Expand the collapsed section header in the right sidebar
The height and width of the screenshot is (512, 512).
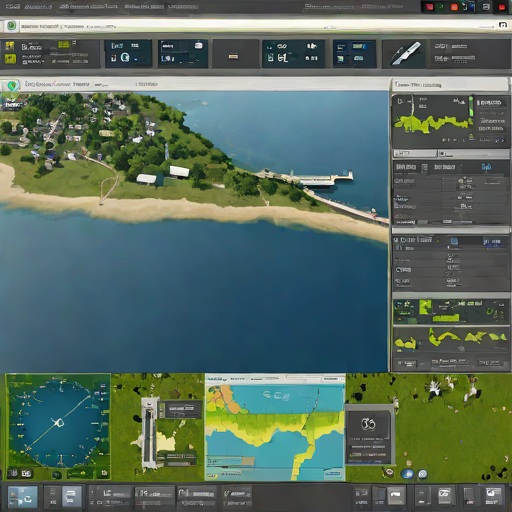[x=451, y=230]
